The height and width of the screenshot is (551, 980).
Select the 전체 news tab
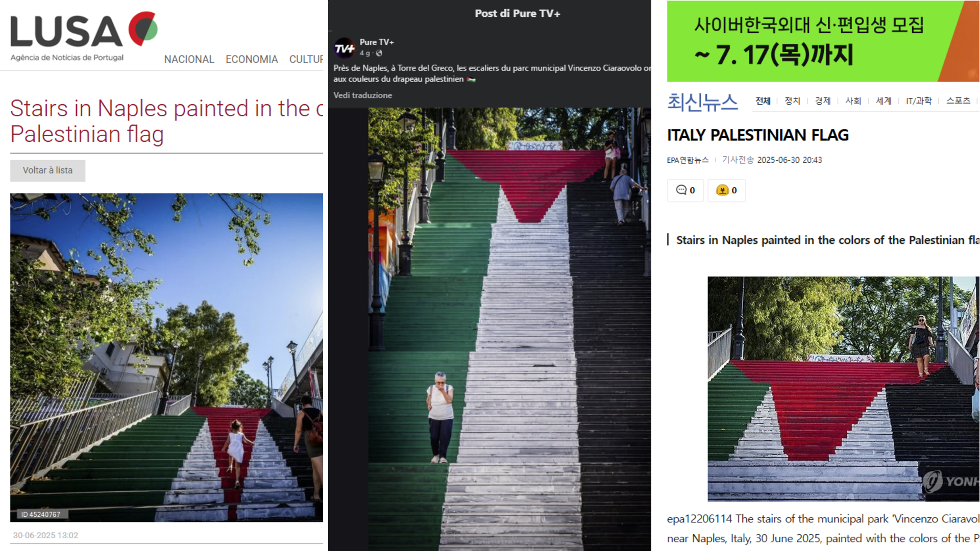tap(763, 101)
